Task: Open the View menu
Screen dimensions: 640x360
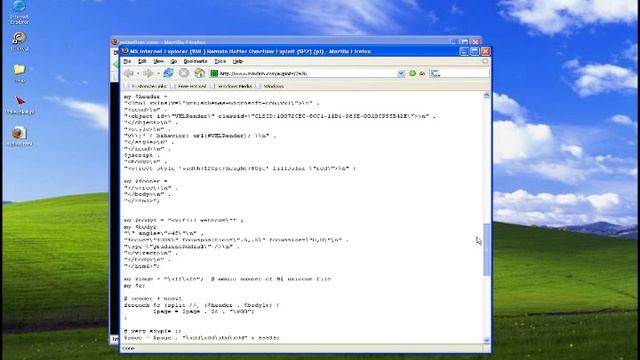Action: (x=158, y=61)
